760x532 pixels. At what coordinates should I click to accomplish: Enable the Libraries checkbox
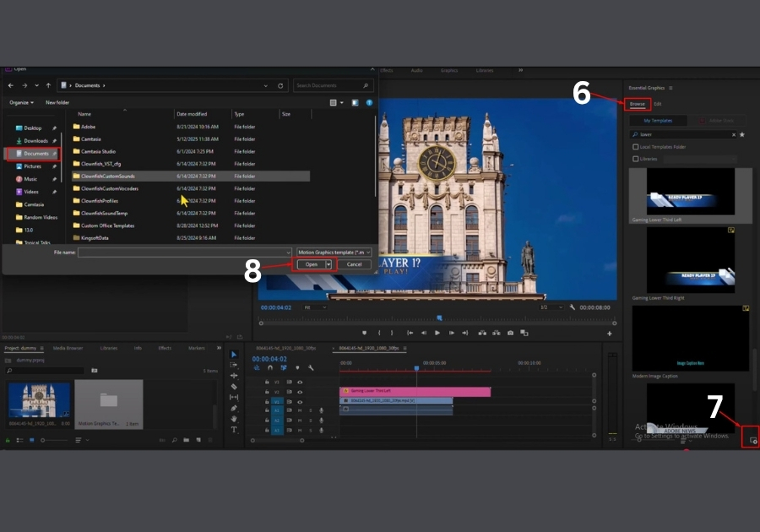click(636, 158)
